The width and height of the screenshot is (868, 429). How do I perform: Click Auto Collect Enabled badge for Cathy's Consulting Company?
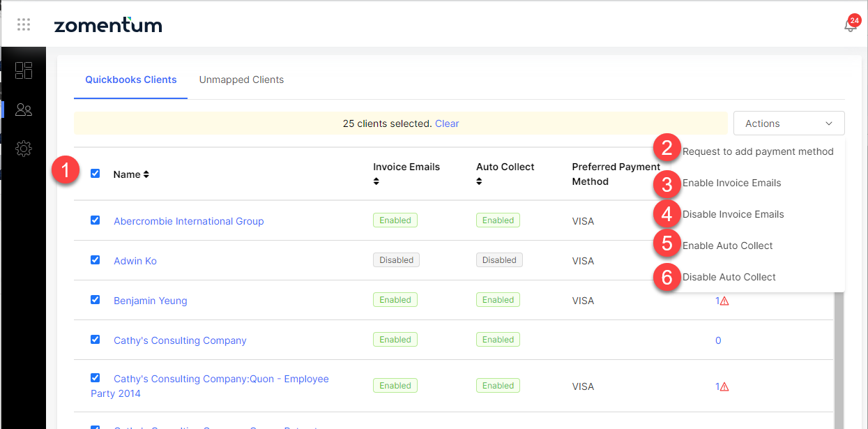tap(498, 340)
